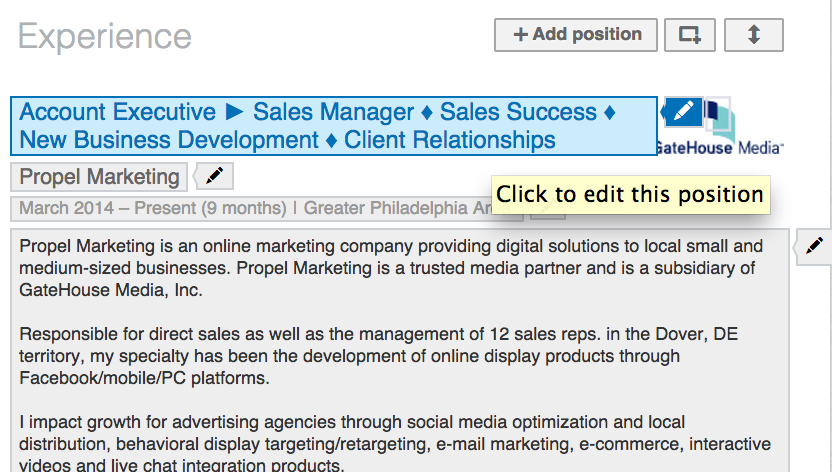The width and height of the screenshot is (832, 472).
Task: Click the add media icon button
Action: tap(690, 35)
